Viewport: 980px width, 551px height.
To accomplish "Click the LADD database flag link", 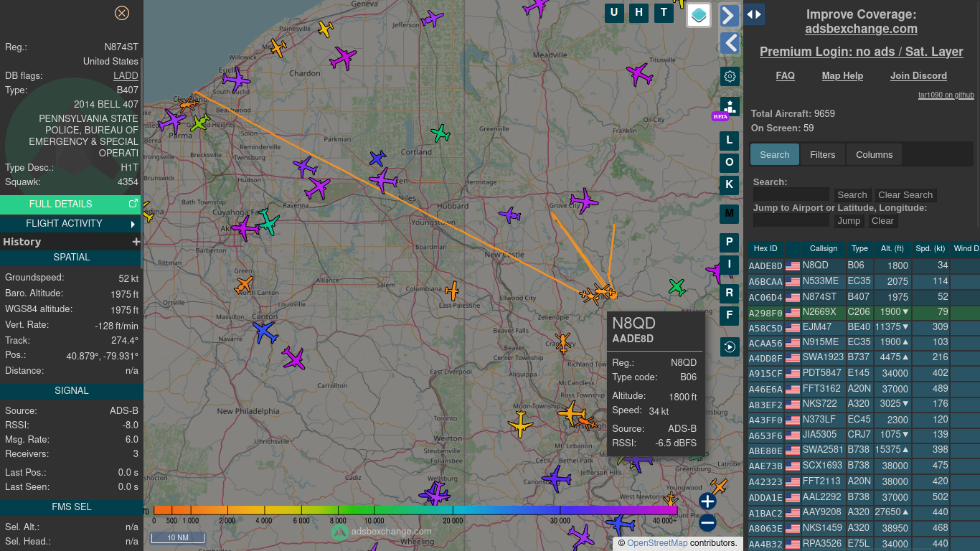I will [x=126, y=75].
